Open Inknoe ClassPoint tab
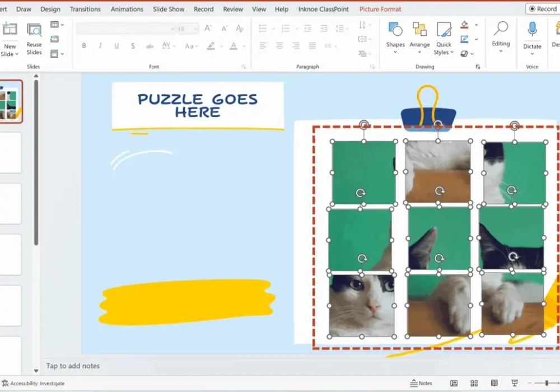Screen dimensions: 560x392 pos(323,10)
